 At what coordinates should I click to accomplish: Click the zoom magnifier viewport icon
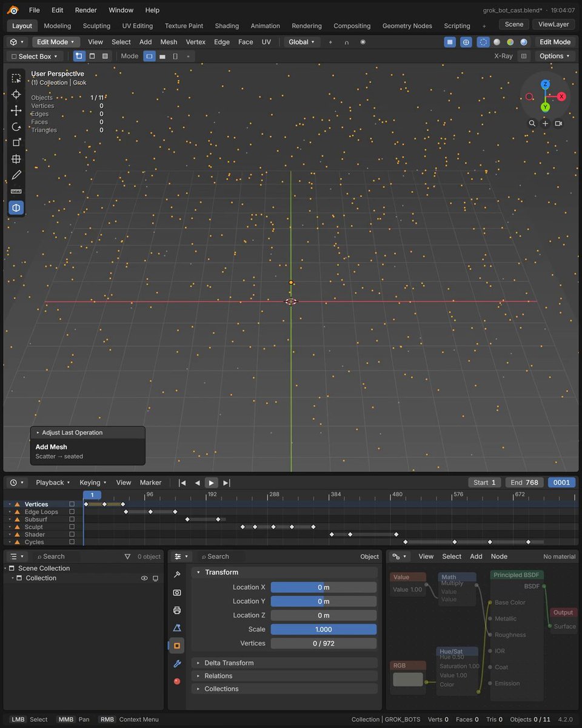[x=532, y=123]
